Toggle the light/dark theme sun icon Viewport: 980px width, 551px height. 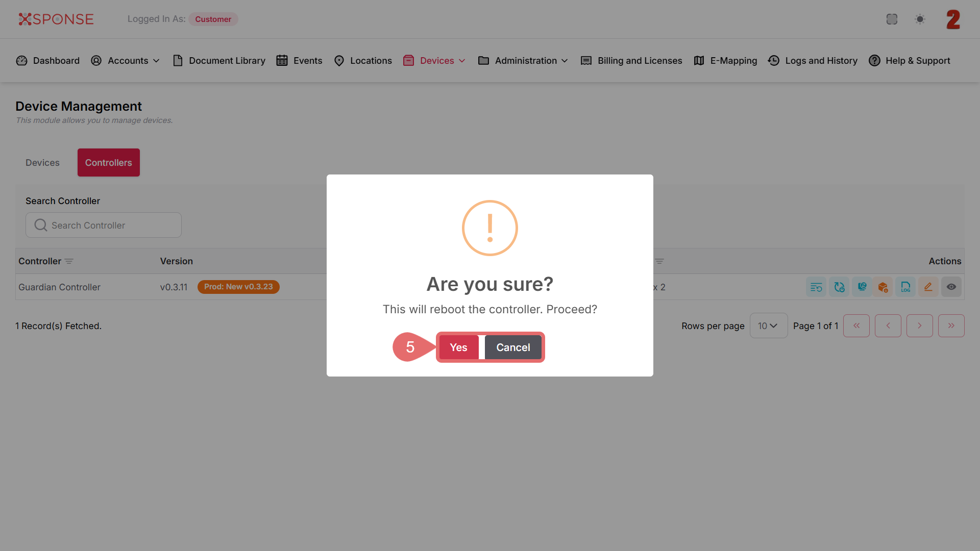point(920,19)
